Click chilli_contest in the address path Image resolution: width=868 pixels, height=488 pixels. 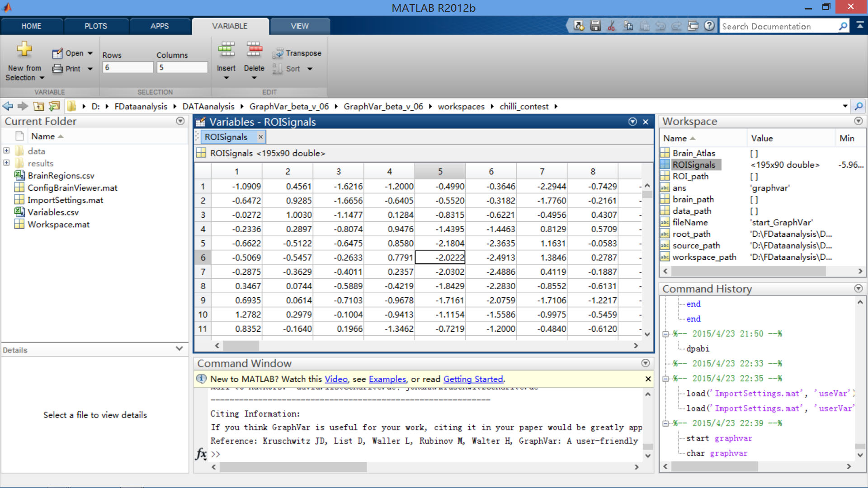(x=524, y=106)
